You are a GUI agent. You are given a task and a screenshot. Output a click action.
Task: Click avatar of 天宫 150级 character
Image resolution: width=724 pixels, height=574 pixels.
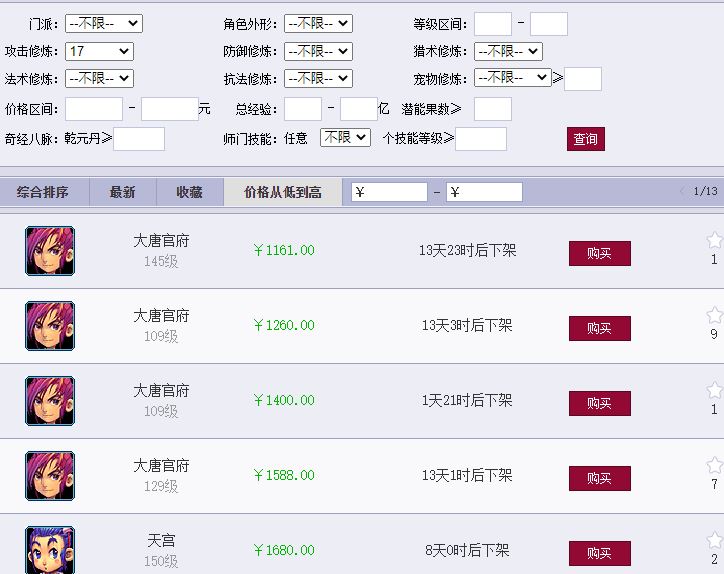[50, 550]
